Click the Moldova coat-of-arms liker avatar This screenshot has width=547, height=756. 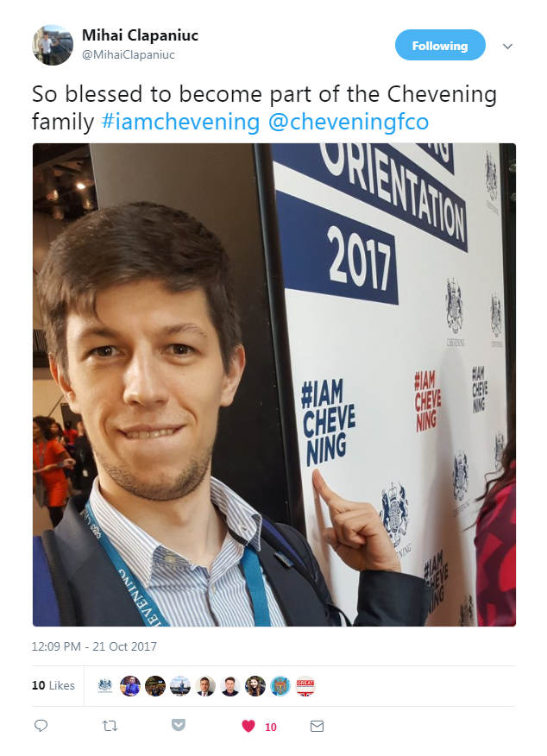tap(280, 685)
